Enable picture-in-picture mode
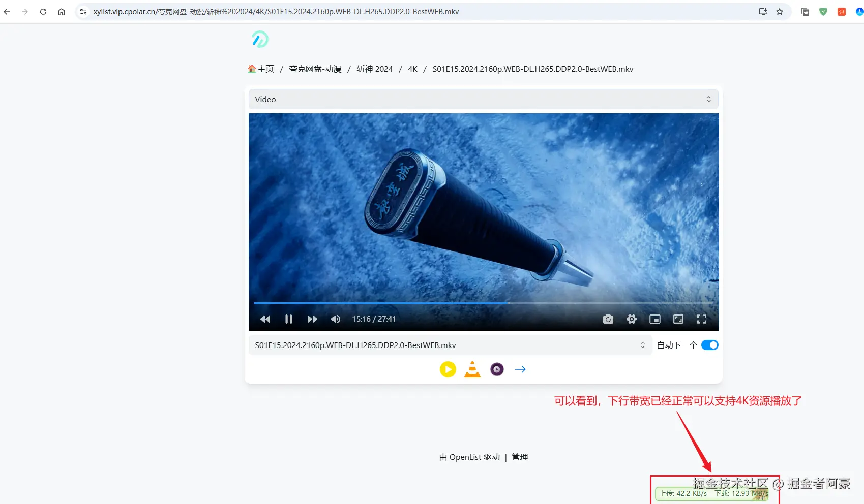The width and height of the screenshot is (864, 504). 655,319
